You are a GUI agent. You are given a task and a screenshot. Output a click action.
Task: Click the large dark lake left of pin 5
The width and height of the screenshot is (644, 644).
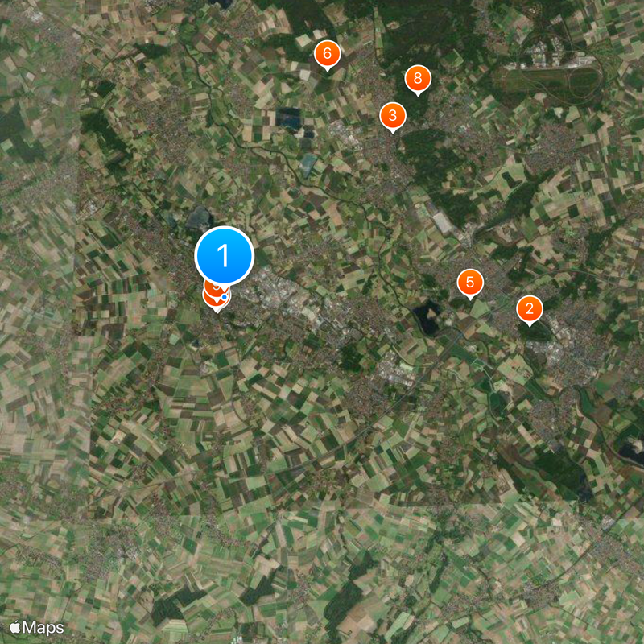[427, 317]
